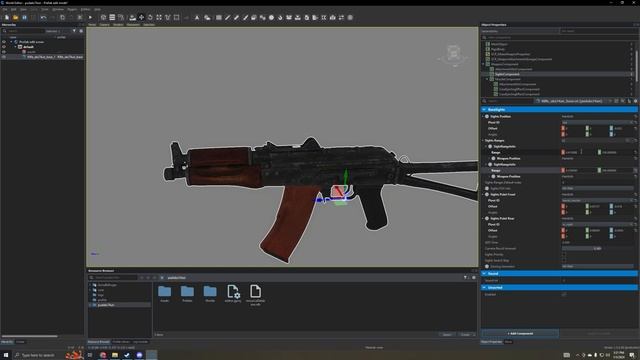Click the Resource Browser settings gear icon

coord(473,278)
